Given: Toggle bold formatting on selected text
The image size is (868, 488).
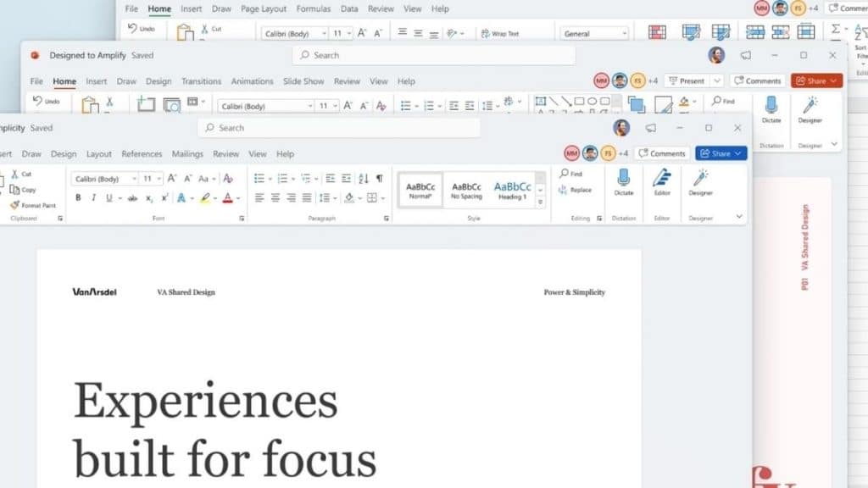Looking at the screenshot, I should (x=78, y=197).
